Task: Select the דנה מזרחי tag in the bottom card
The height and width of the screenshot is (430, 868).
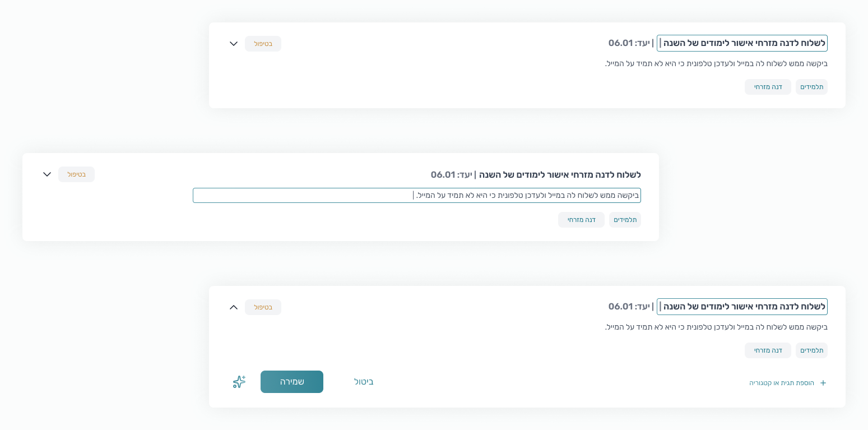Action: [768, 350]
